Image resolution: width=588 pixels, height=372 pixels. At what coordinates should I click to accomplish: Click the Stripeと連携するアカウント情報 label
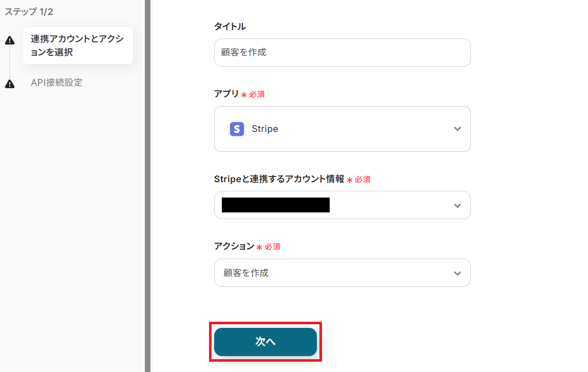coord(279,179)
